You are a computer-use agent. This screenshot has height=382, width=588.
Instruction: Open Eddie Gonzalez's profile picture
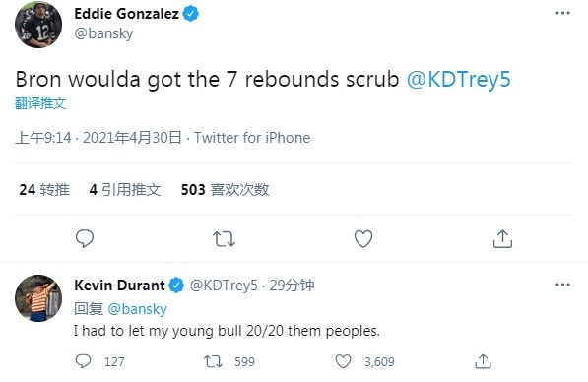point(38,25)
